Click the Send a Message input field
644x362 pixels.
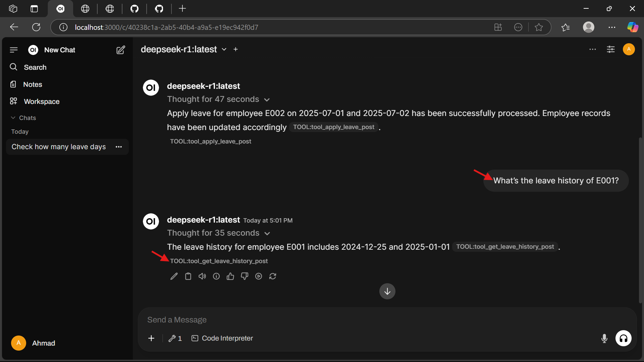369,320
